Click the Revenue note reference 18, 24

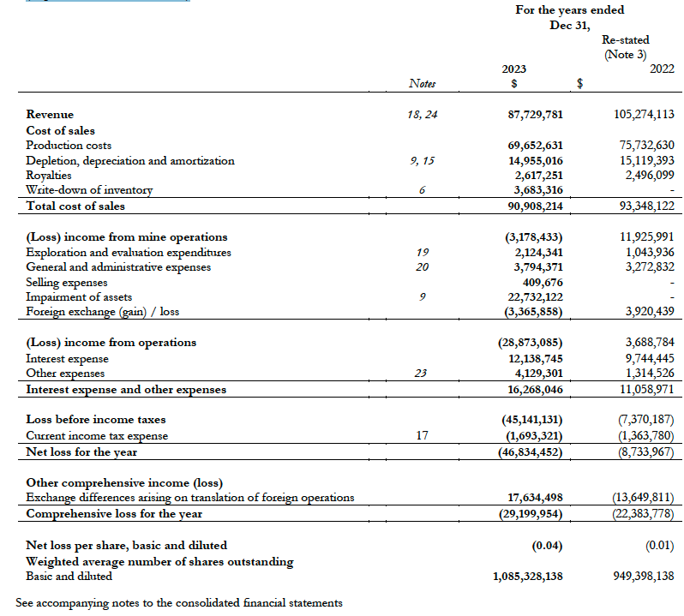(x=422, y=114)
